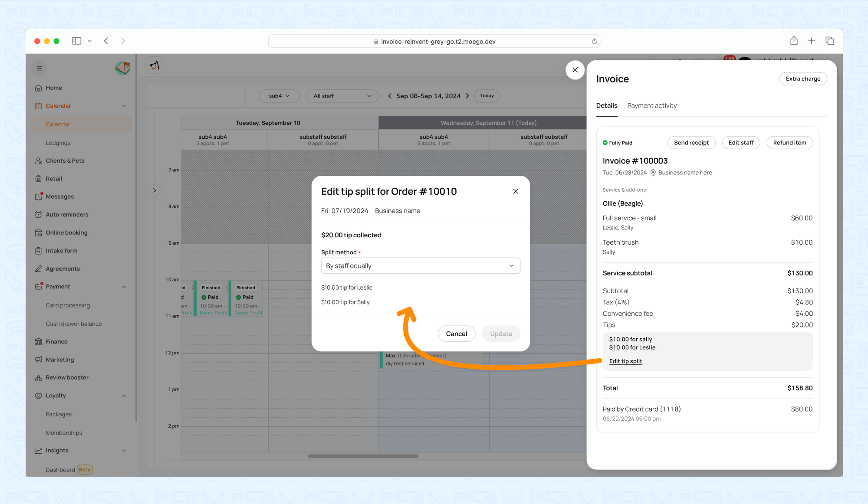Close the Edit tip split dialog
The width and height of the screenshot is (868, 504).
click(515, 191)
